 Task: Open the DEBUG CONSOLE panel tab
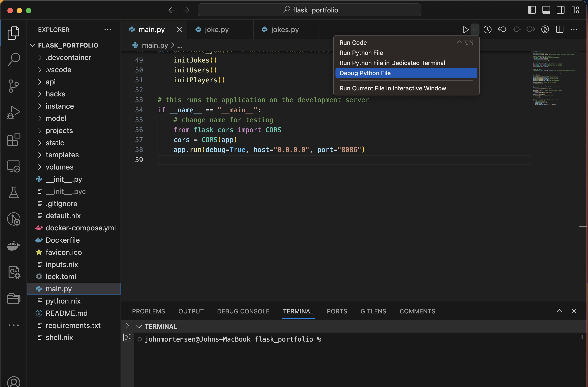[243, 311]
